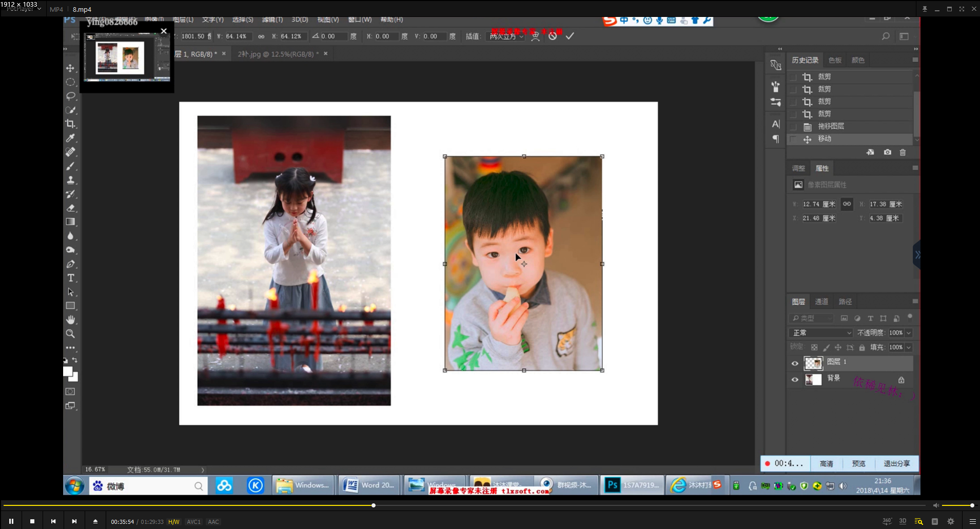Select the Quick Selection tool
Image resolution: width=980 pixels, height=529 pixels.
[70, 110]
